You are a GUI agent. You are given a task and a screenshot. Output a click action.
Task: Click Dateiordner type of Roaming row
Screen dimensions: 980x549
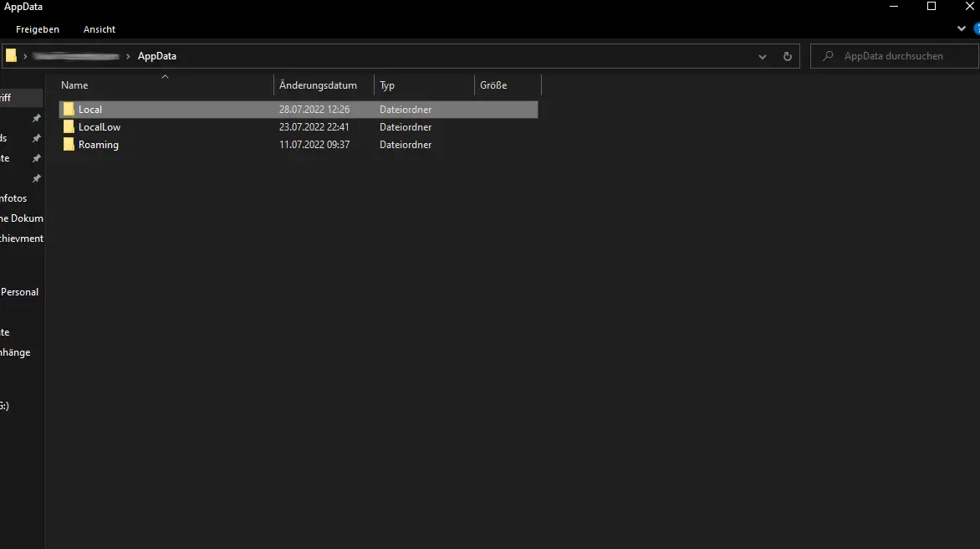coord(406,145)
